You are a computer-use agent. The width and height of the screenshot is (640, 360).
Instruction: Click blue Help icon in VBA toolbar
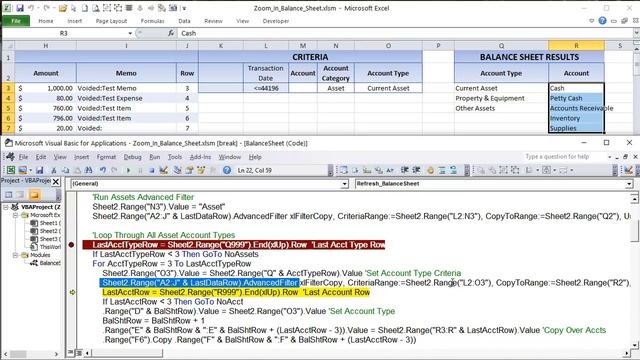coord(227,170)
